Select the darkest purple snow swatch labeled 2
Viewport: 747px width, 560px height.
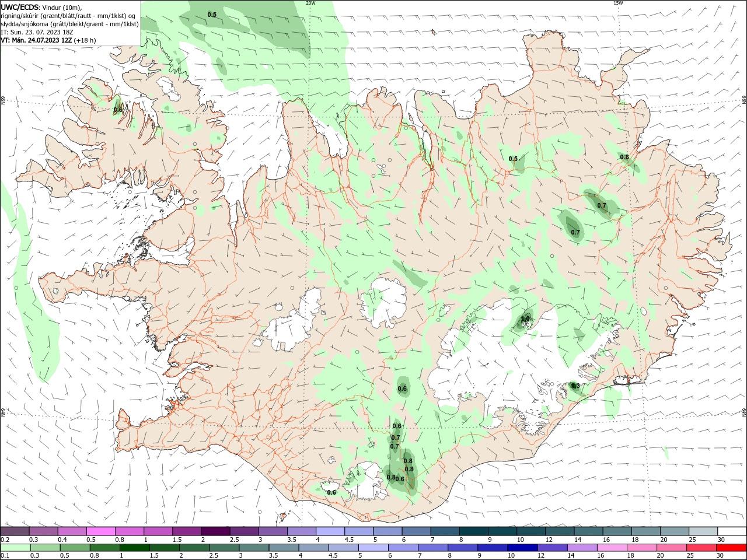coord(215,531)
